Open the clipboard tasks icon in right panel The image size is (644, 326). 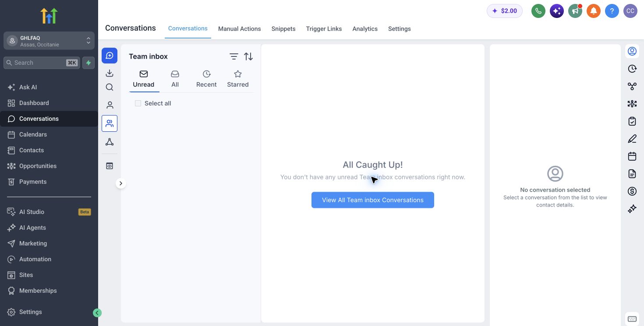tap(632, 121)
